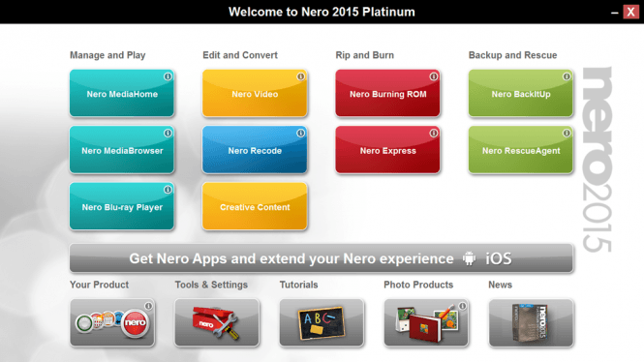The width and height of the screenshot is (644, 362).
Task: Click the info icon on Nero RescueAgent
Action: [x=567, y=133]
